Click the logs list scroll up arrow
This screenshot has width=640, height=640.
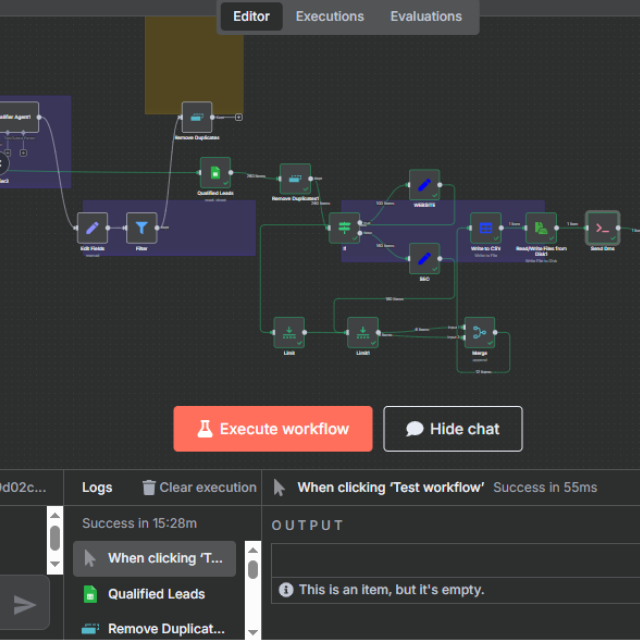tap(253, 550)
